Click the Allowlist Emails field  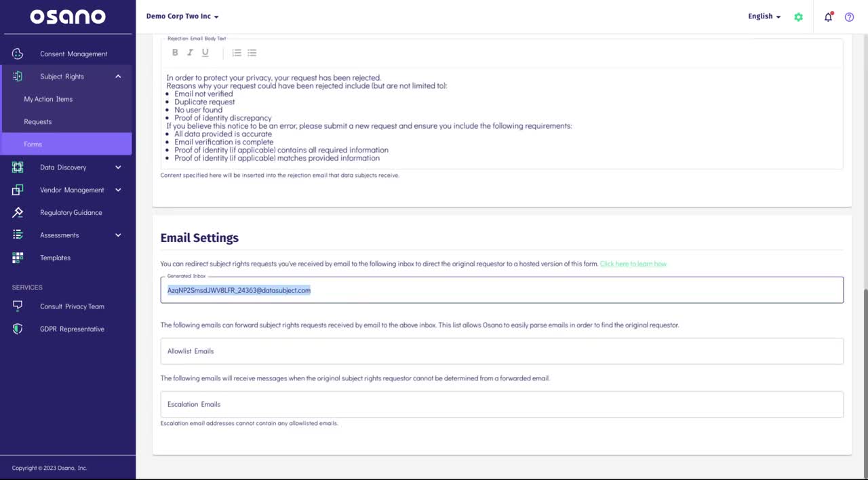(502, 351)
